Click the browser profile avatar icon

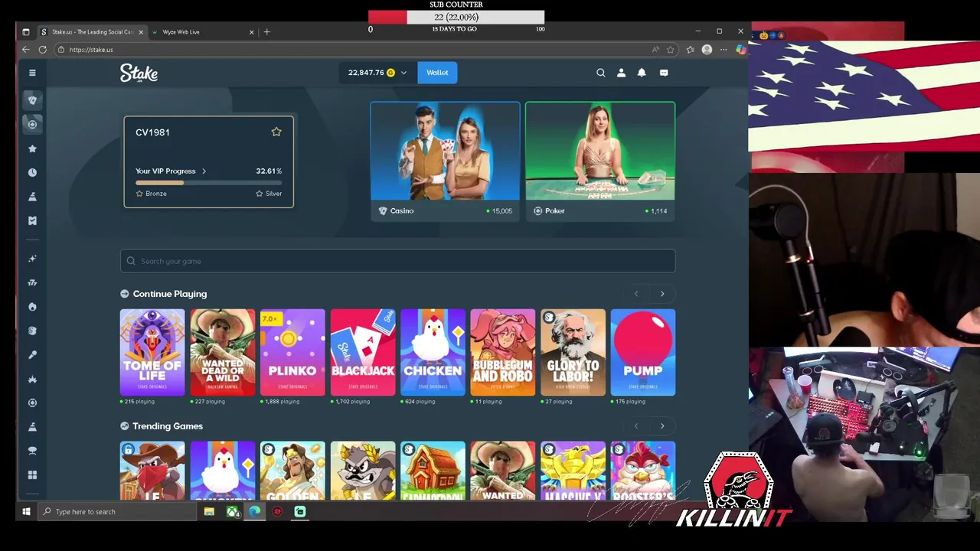click(x=707, y=50)
